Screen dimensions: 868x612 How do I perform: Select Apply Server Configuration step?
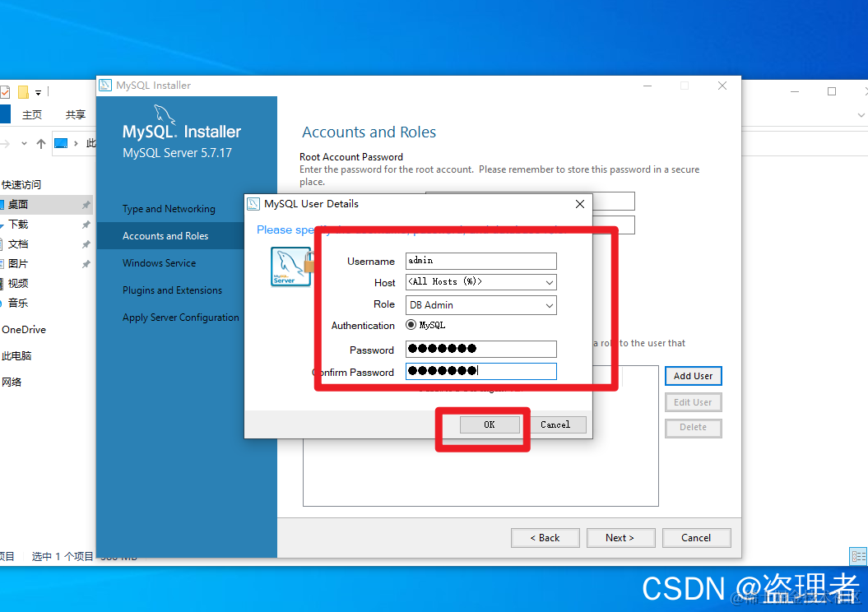pyautogui.click(x=181, y=317)
